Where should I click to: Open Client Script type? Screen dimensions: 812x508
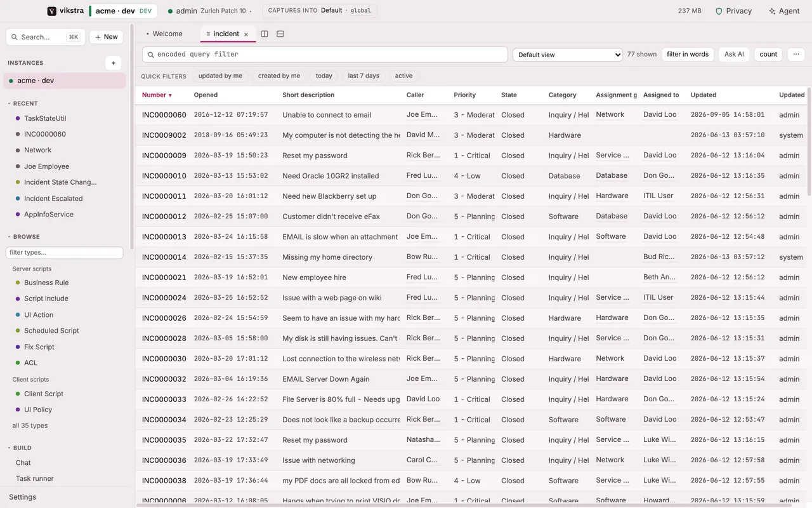coord(44,394)
